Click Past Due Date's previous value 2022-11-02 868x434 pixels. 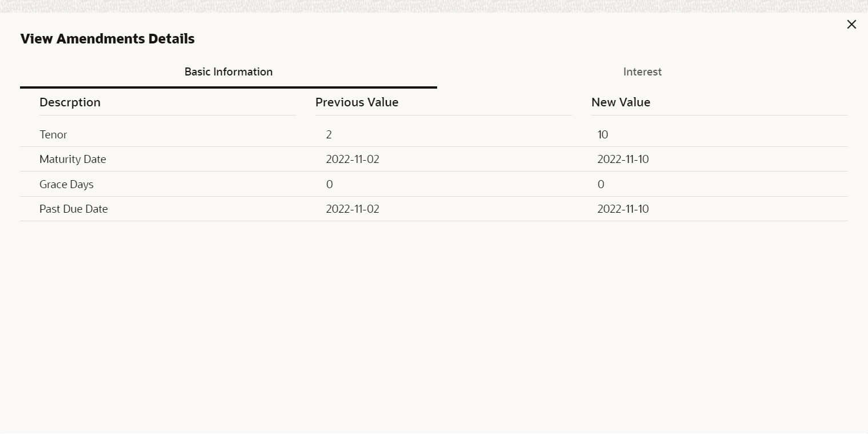pos(353,209)
